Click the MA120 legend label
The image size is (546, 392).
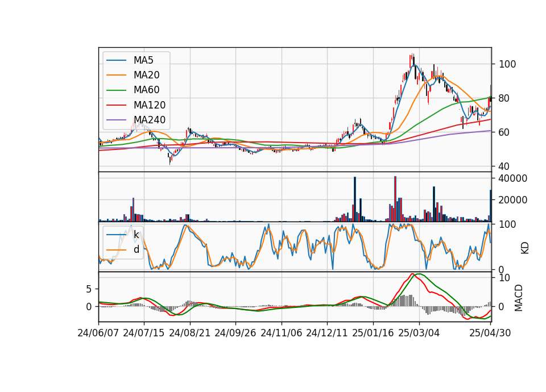tap(150, 105)
